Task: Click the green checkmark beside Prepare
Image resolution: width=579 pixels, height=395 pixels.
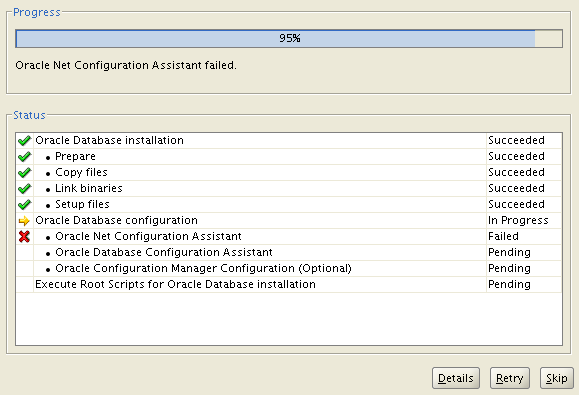Action: (x=24, y=157)
